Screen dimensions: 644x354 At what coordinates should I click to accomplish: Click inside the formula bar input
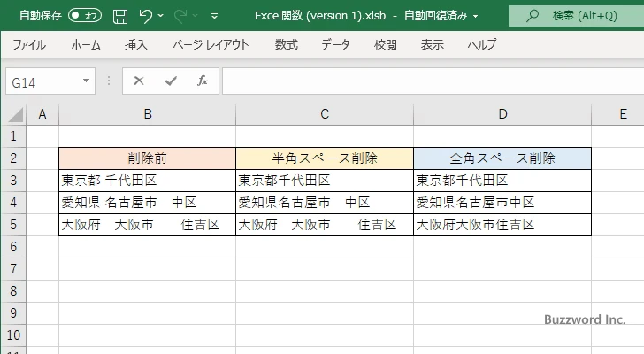[433, 81]
